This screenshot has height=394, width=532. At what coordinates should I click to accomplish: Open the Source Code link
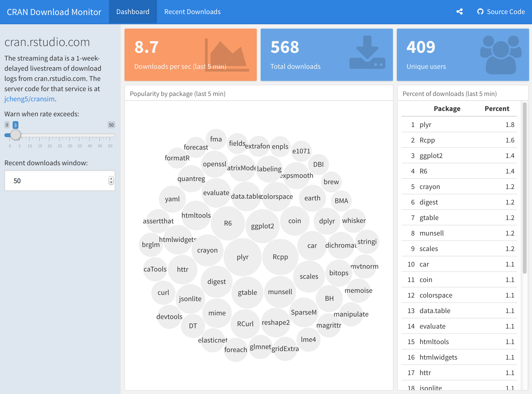pyautogui.click(x=506, y=12)
